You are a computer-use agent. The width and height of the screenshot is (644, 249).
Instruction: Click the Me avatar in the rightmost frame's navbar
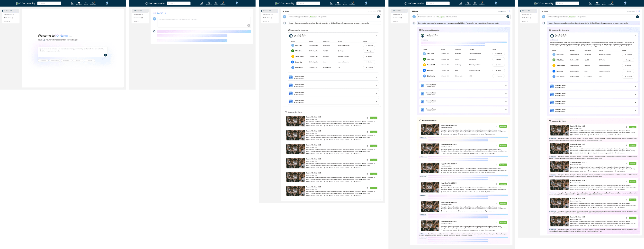[x=625, y=3]
